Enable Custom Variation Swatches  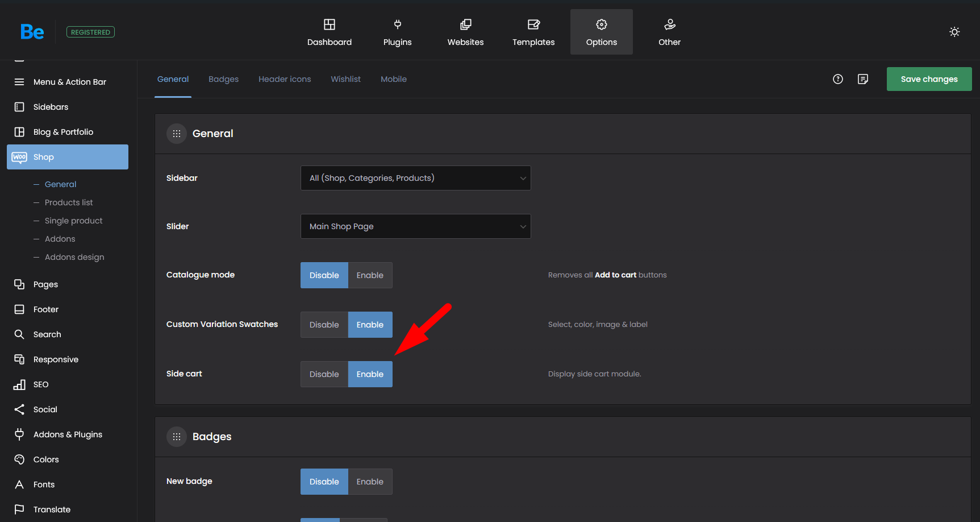[370, 325]
